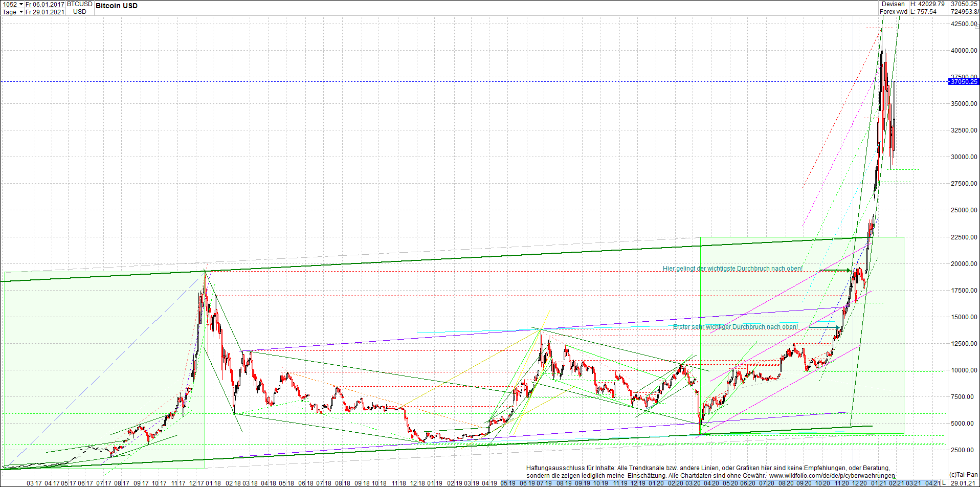Click the Forex vwd source label
Viewport: 980px width, 487px height.
tap(893, 12)
